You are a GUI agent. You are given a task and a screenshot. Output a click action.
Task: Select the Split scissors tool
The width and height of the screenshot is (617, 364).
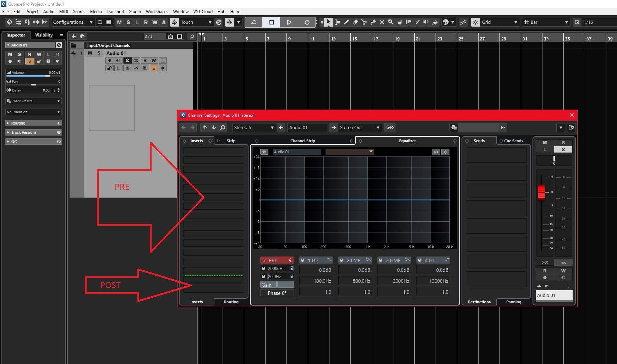(x=364, y=22)
